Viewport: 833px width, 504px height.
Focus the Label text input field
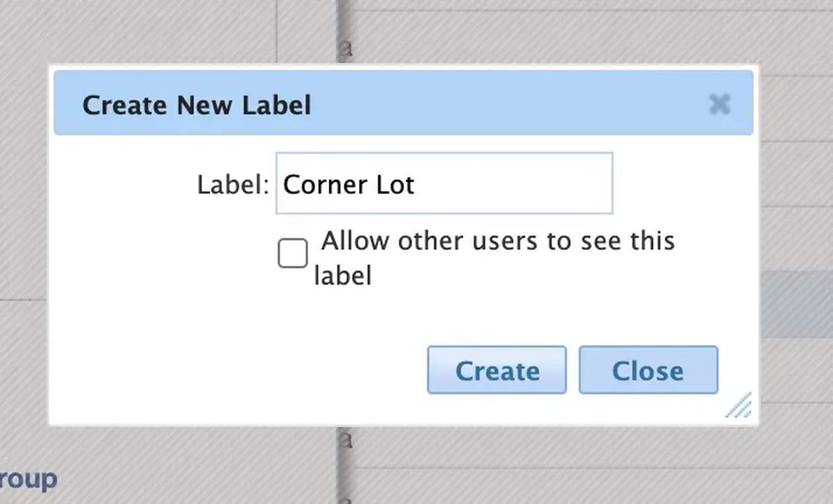(x=444, y=183)
